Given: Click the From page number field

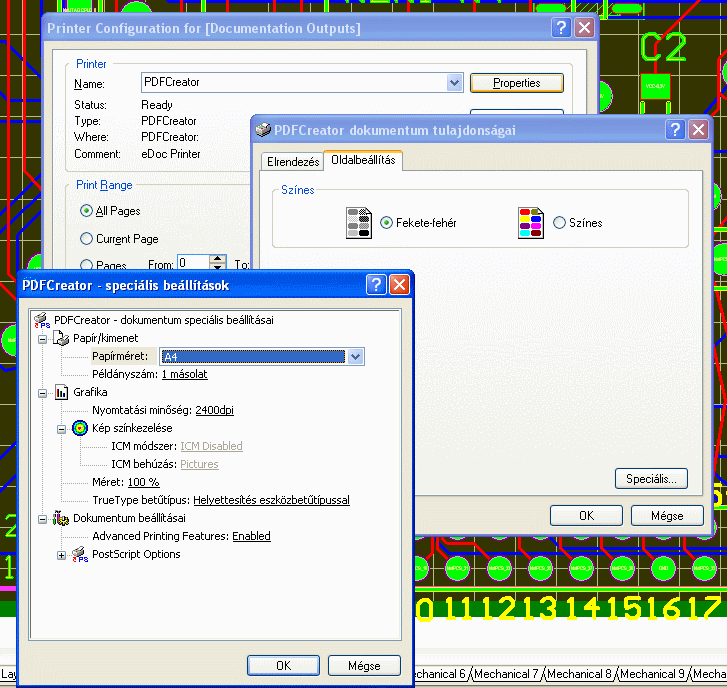Looking at the screenshot, I should point(194,263).
